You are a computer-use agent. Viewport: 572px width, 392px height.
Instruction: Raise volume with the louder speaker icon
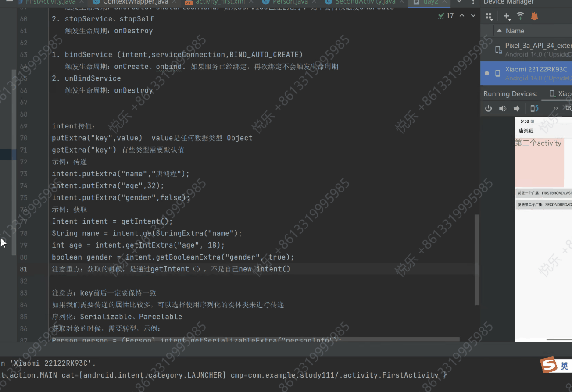(503, 108)
